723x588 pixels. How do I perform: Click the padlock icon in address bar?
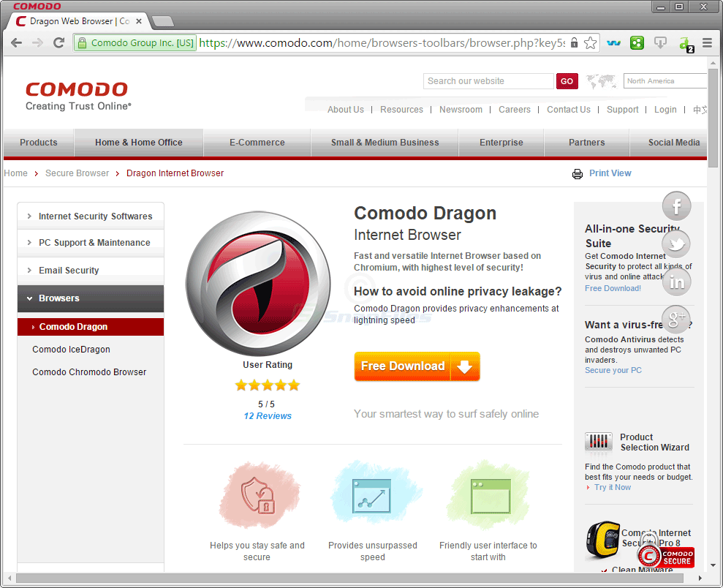[x=574, y=43]
